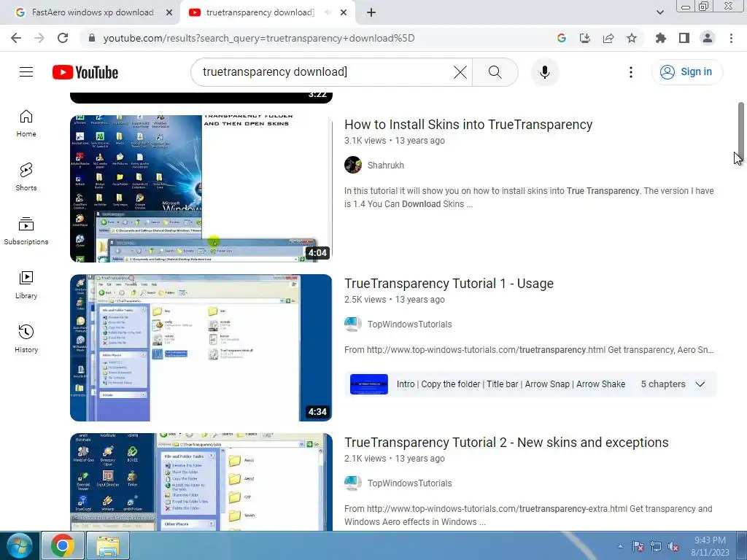Open TopWindowsTutorials avatar under Tutorial 1

[353, 324]
